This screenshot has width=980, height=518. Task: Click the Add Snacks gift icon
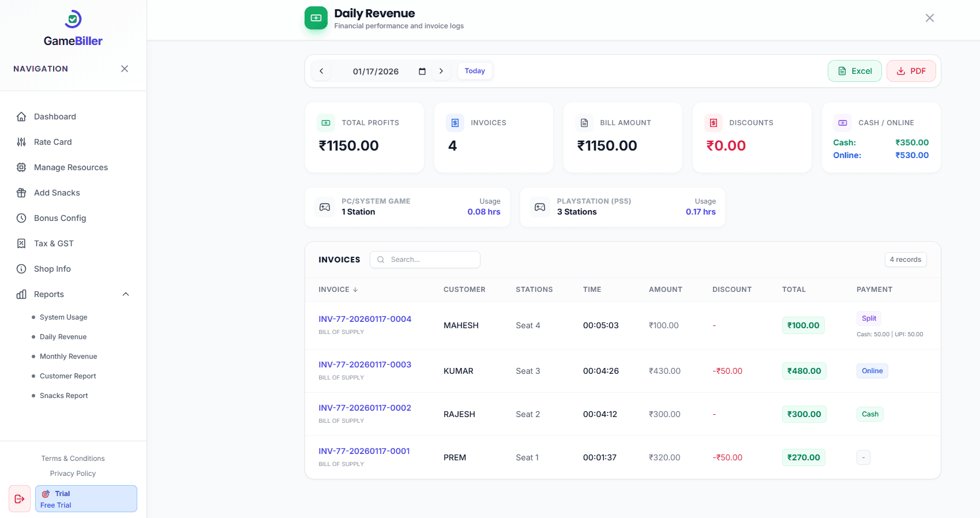point(21,193)
